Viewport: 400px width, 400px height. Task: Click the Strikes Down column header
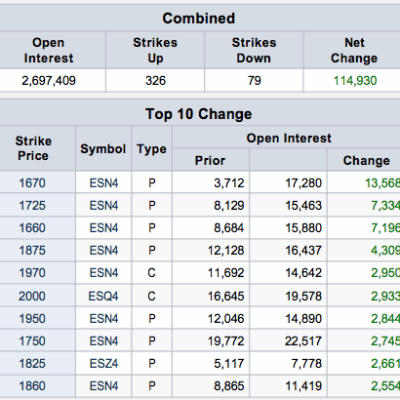coord(254,50)
